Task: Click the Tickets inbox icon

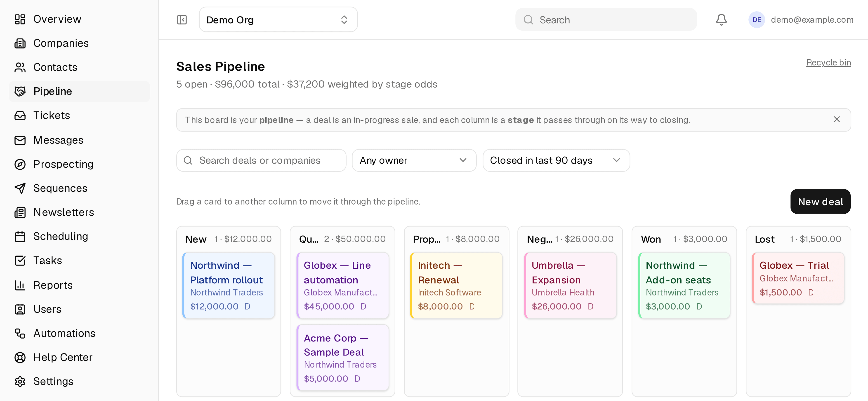Action: [x=20, y=116]
